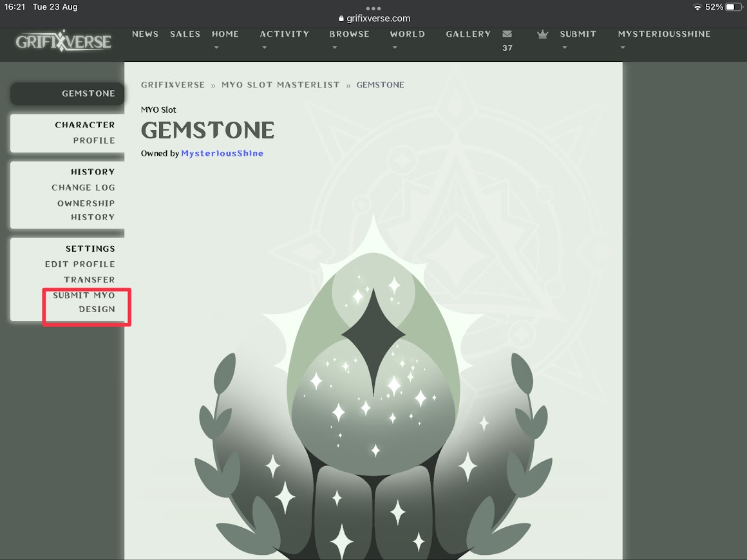Click the Grifixverse logo
The width and height of the screenshot is (747, 560).
coord(64,41)
